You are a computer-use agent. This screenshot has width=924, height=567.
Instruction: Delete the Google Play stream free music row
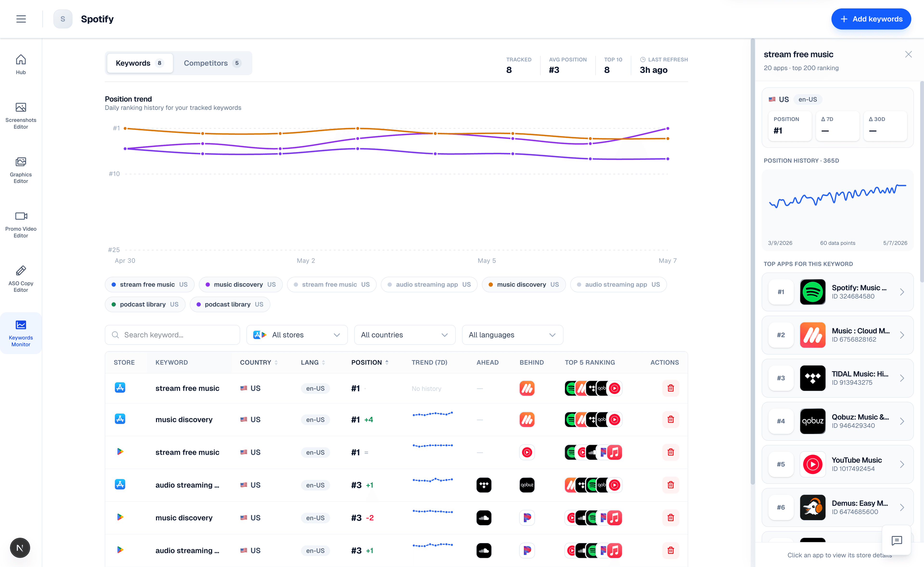pyautogui.click(x=670, y=452)
